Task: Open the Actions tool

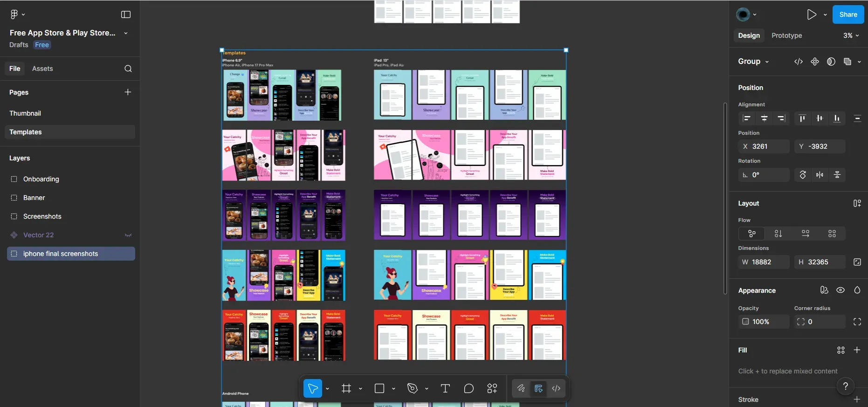Action: 492,388
